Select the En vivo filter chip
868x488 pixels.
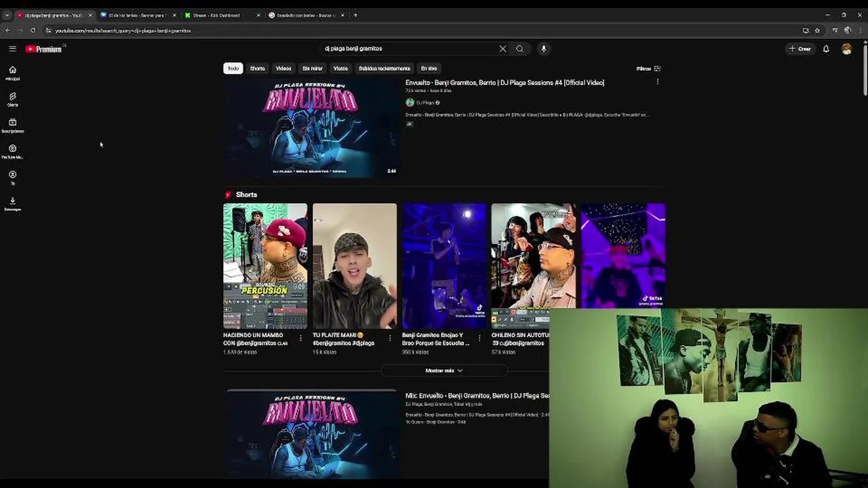(429, 68)
